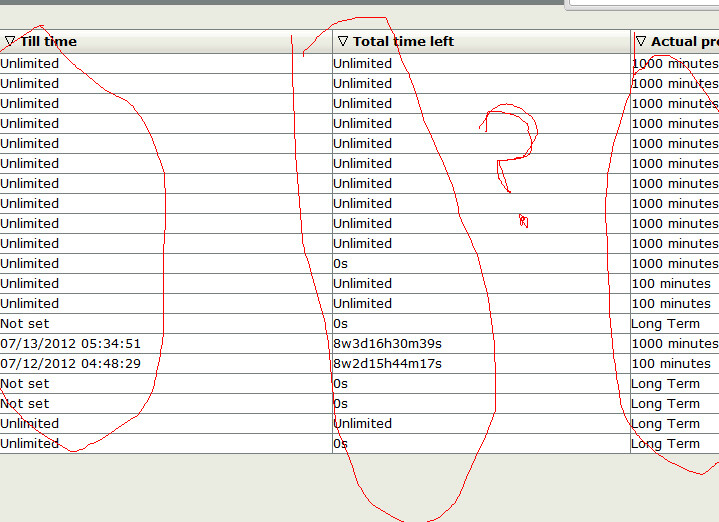The width and height of the screenshot is (719, 522).
Task: Open the triangle dropdown beside Till time
Action: tap(10, 41)
